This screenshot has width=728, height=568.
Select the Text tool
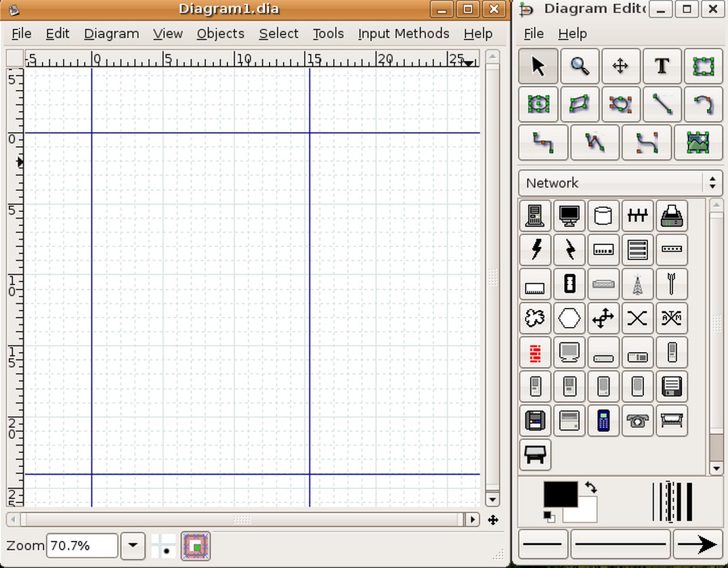tap(662, 66)
